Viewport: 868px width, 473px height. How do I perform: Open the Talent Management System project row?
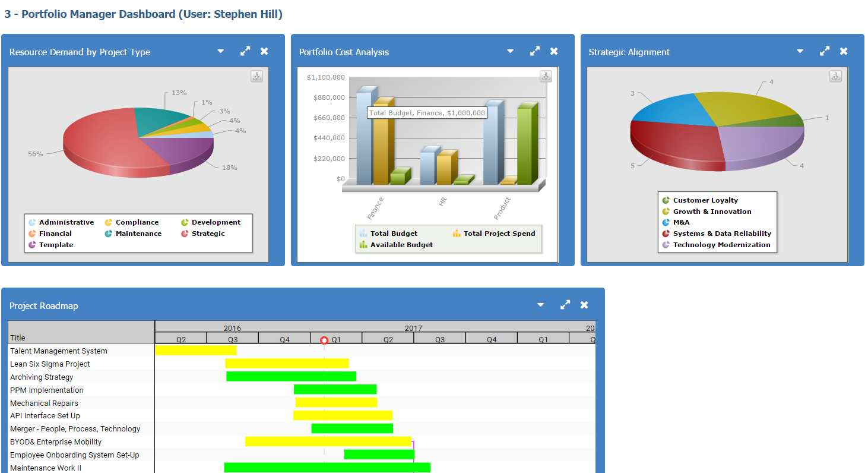(x=59, y=351)
